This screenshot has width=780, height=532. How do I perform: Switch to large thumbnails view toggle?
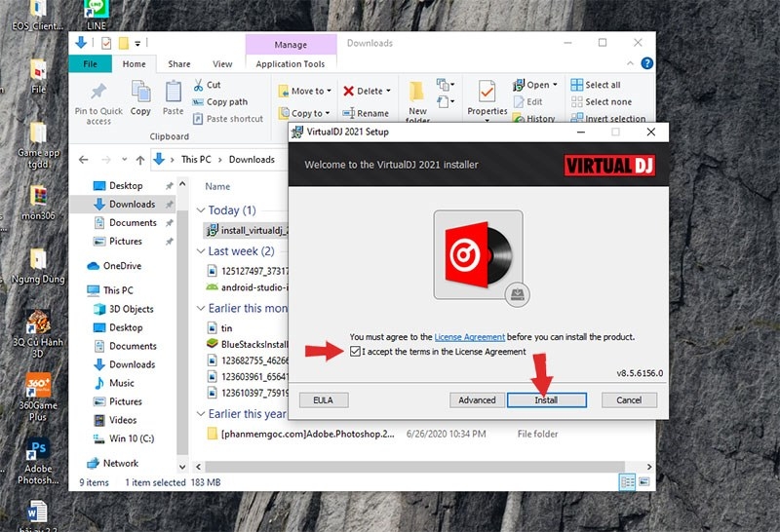point(643,481)
